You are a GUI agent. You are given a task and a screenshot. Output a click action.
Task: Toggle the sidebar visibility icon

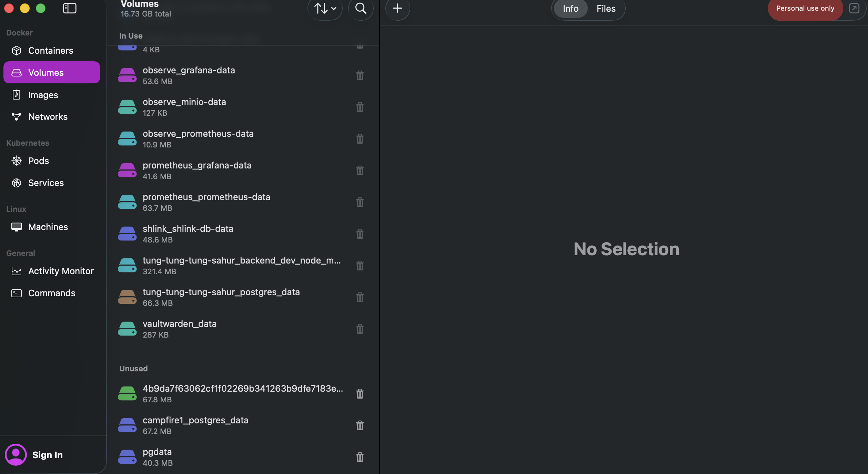click(x=70, y=8)
